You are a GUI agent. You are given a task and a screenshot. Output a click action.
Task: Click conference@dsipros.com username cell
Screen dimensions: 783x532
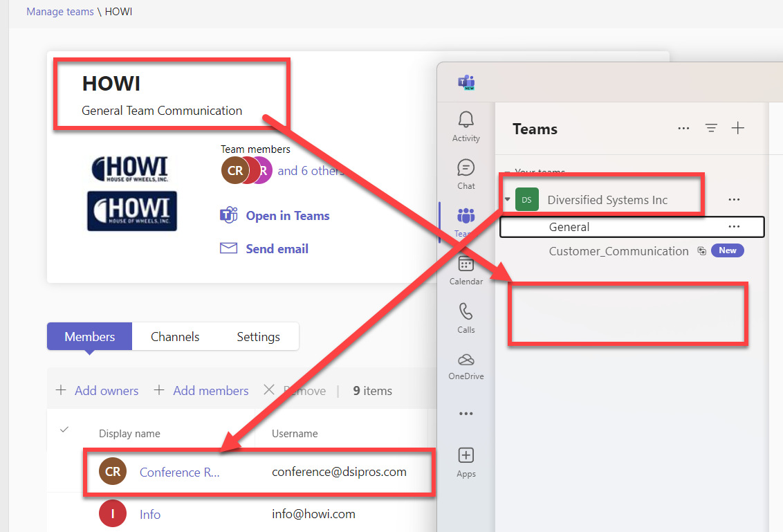click(339, 472)
